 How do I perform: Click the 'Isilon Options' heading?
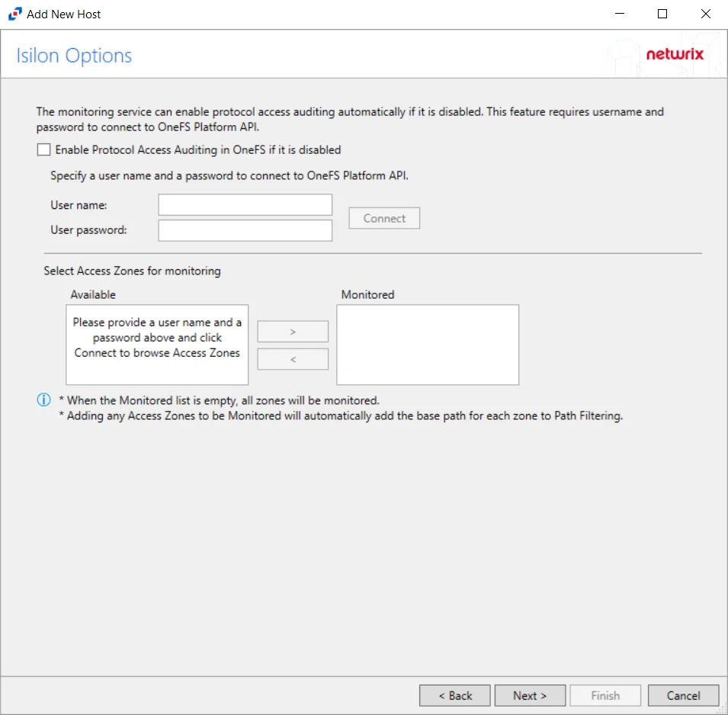point(74,56)
